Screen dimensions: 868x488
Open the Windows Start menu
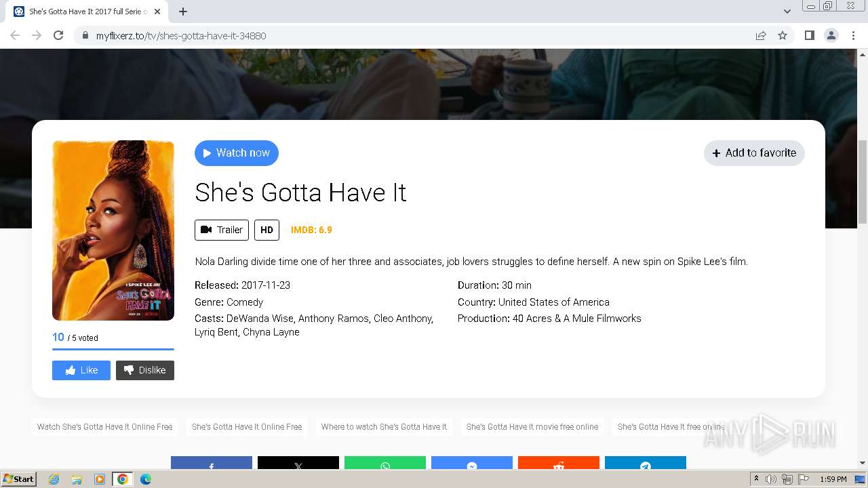(19, 479)
